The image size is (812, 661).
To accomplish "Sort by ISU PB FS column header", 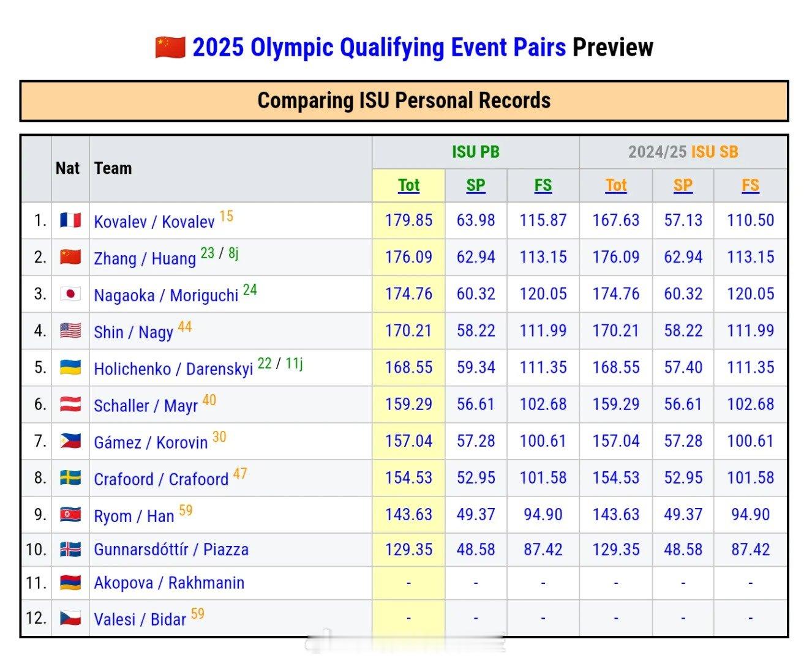I will 543,185.
